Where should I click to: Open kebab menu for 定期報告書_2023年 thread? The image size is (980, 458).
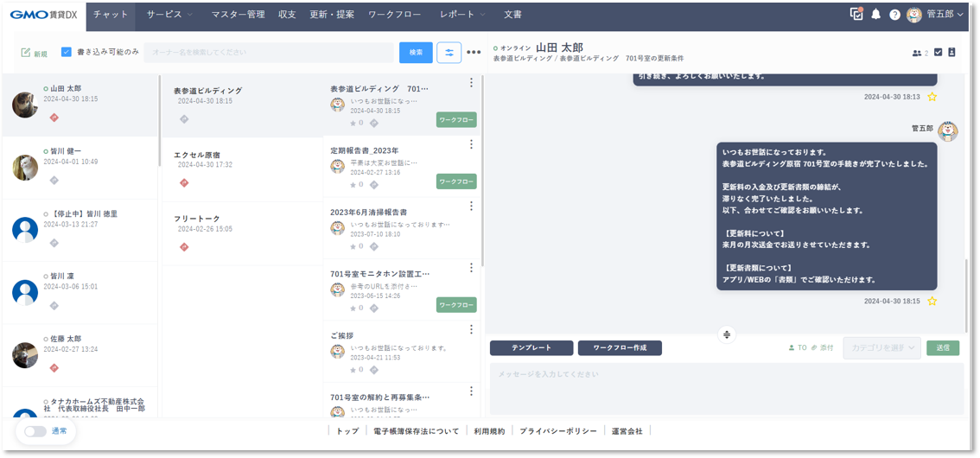471,144
